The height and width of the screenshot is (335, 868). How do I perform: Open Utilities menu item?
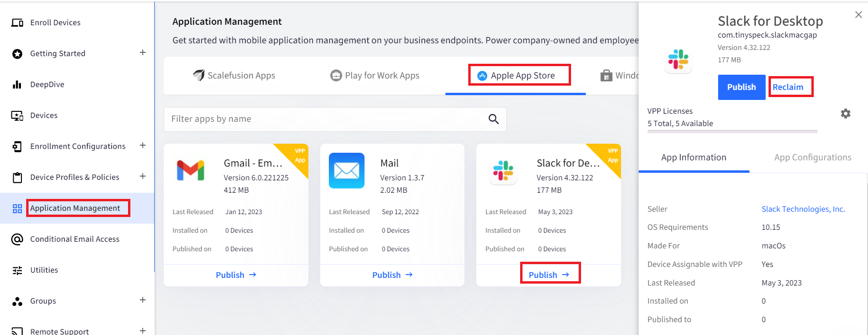(44, 270)
